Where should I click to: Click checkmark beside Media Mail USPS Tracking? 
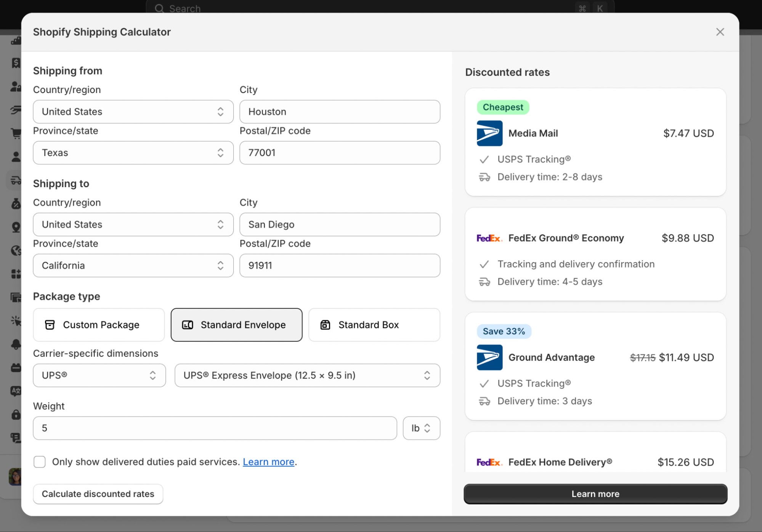click(484, 159)
